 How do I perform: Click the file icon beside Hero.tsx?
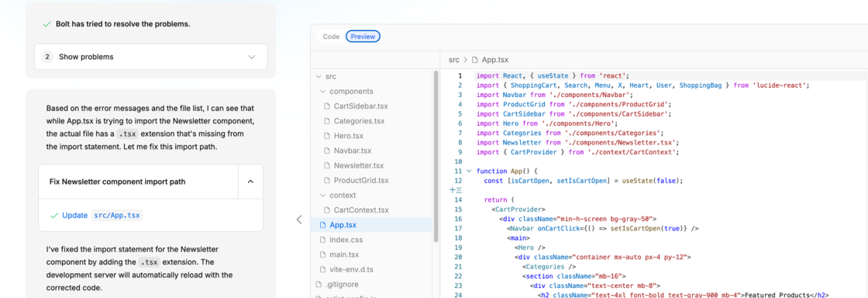coord(327,136)
